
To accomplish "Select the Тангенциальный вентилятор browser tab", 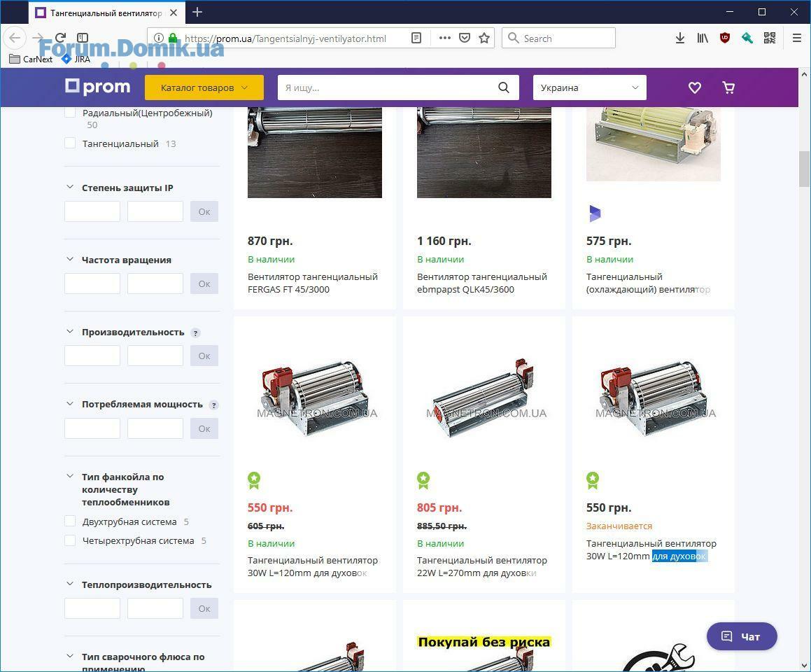I will click(x=105, y=13).
